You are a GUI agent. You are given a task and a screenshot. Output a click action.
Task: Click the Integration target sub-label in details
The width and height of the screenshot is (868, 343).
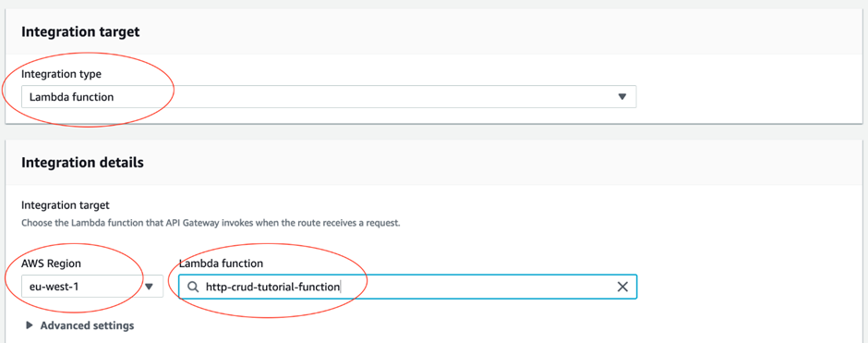point(66,205)
